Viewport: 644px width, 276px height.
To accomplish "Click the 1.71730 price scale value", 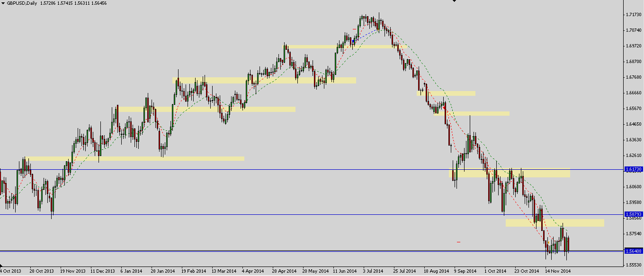I will click(x=634, y=15).
